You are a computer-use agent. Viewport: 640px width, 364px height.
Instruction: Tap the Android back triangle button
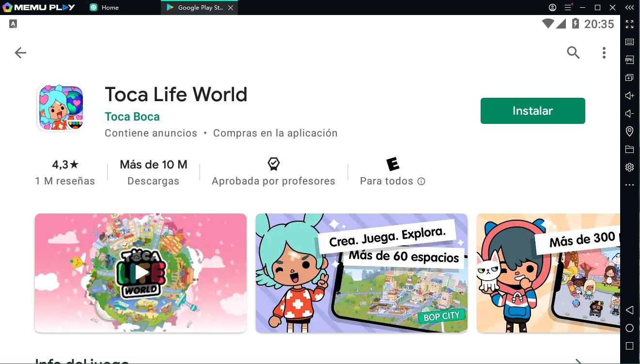pyautogui.click(x=629, y=310)
